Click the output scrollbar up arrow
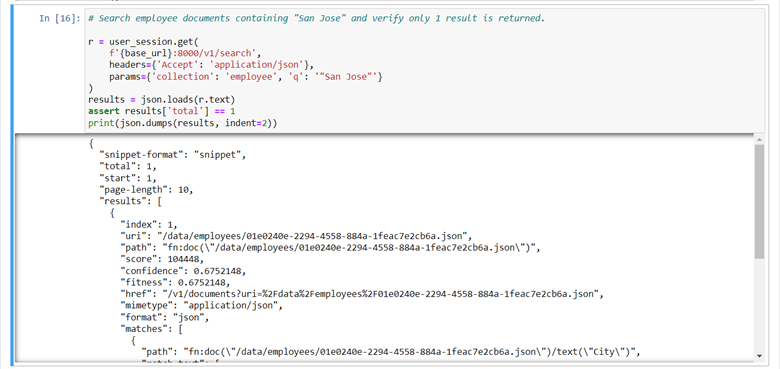This screenshot has height=369, width=780. 759,139
